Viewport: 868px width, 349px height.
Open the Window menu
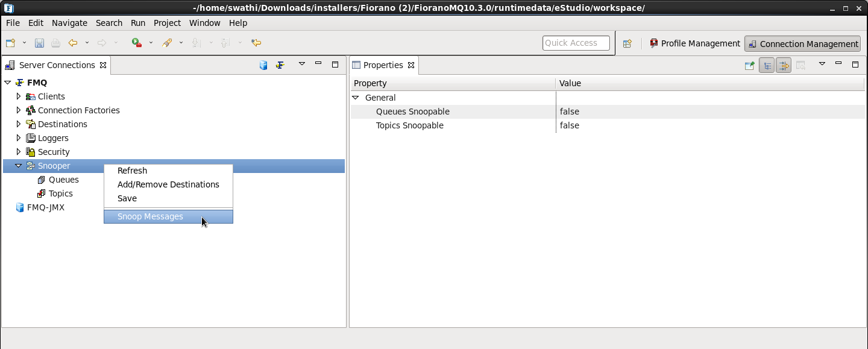click(x=205, y=23)
